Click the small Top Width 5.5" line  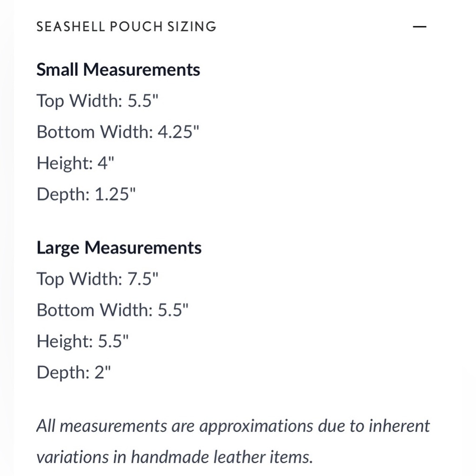click(x=98, y=101)
